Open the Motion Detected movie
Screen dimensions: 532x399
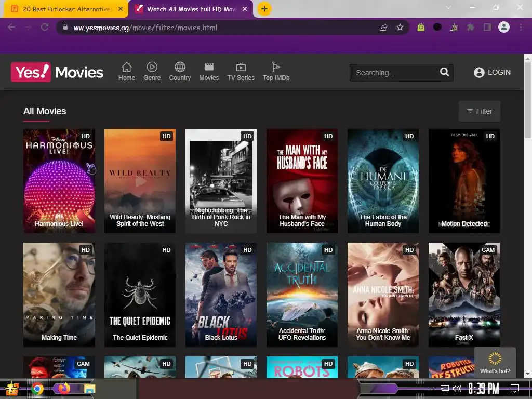coord(464,180)
